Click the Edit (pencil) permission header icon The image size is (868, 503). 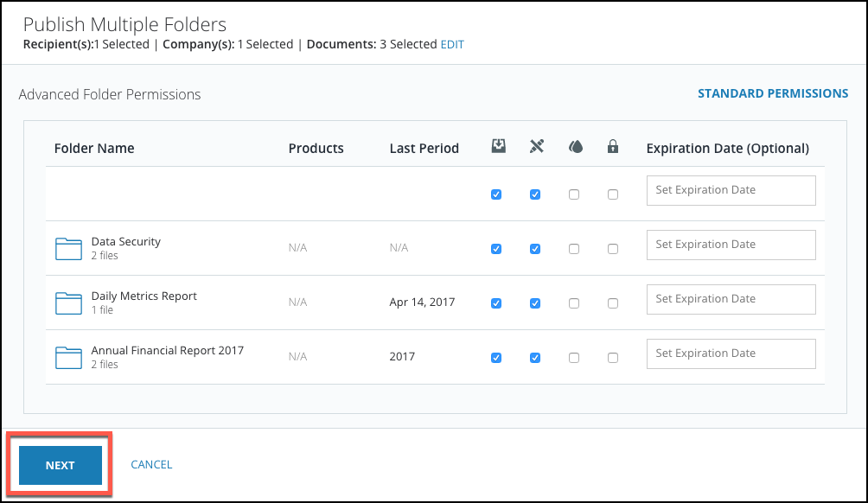click(536, 147)
